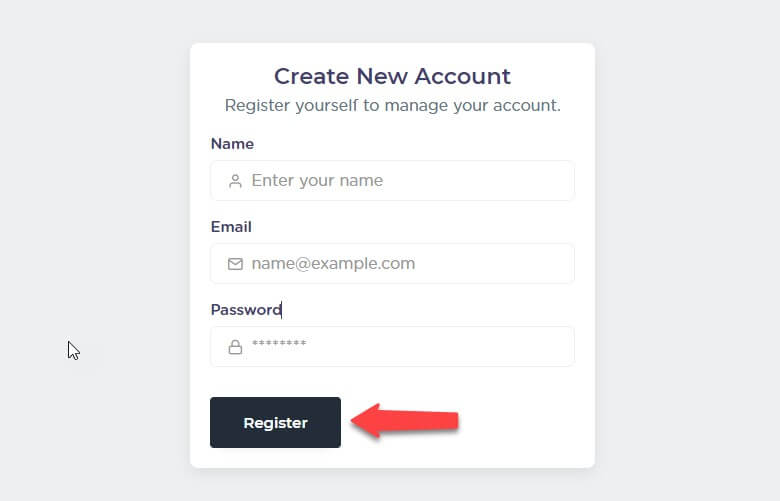Focus the Password input field
This screenshot has height=501, width=780.
[x=392, y=347]
